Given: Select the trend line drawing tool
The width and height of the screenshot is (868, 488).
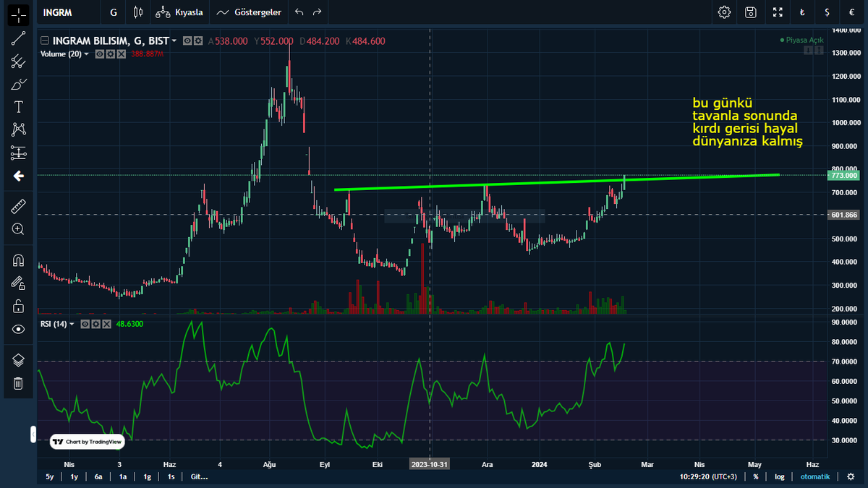Looking at the screenshot, I should pos(19,39).
